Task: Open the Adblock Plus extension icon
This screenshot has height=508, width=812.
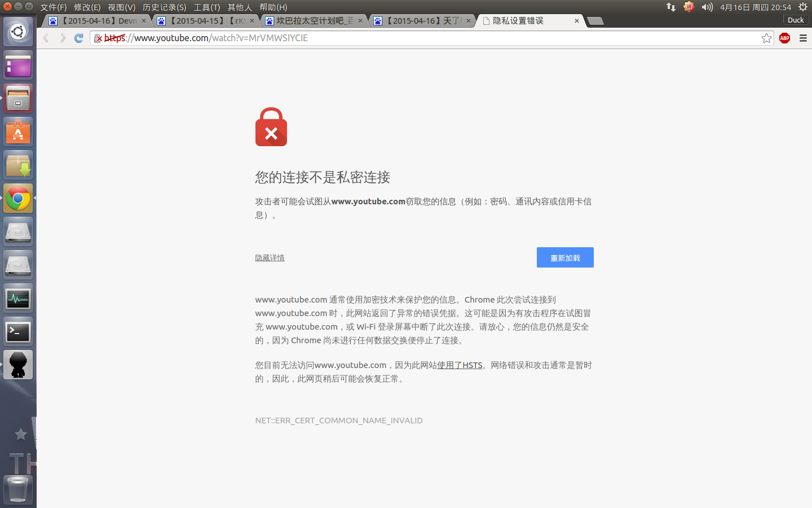Action: 784,38
